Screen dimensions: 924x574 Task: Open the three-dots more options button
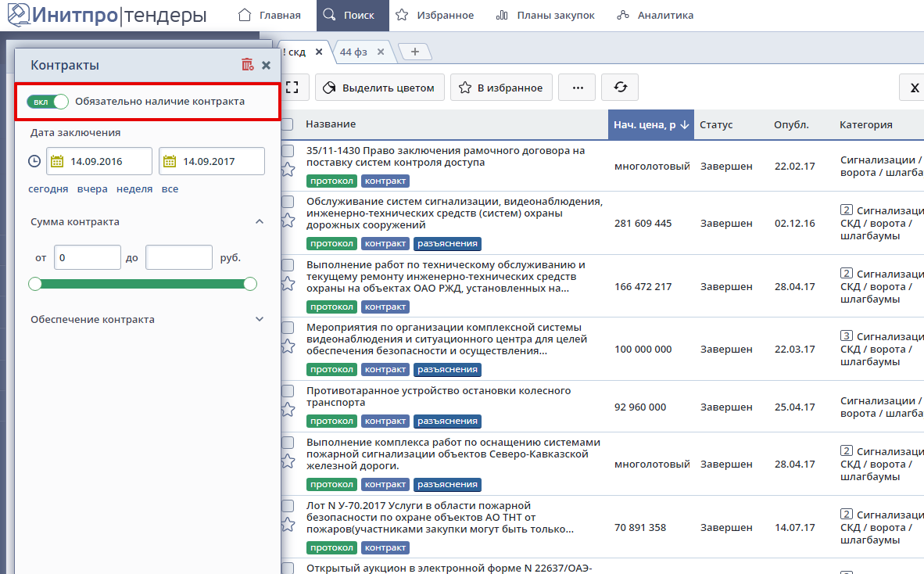pos(578,88)
